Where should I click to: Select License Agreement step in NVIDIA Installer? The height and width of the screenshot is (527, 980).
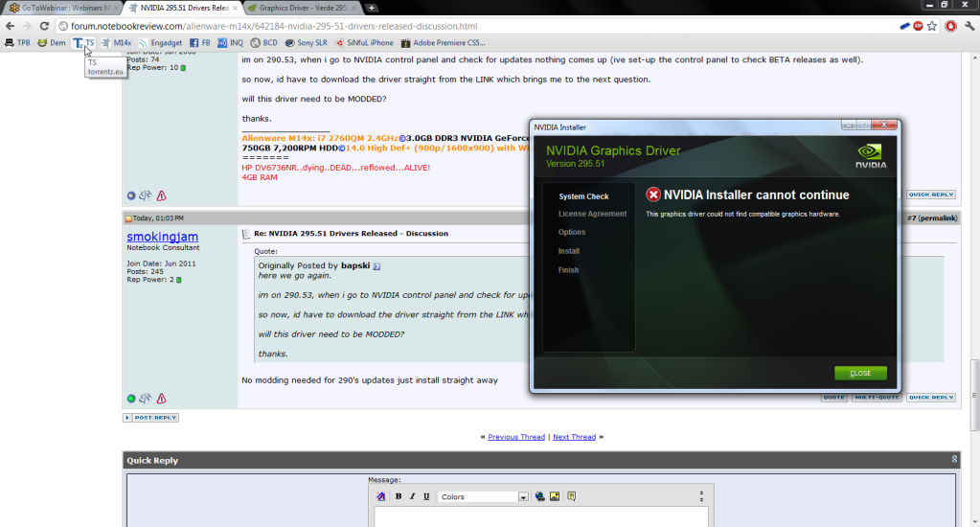592,214
